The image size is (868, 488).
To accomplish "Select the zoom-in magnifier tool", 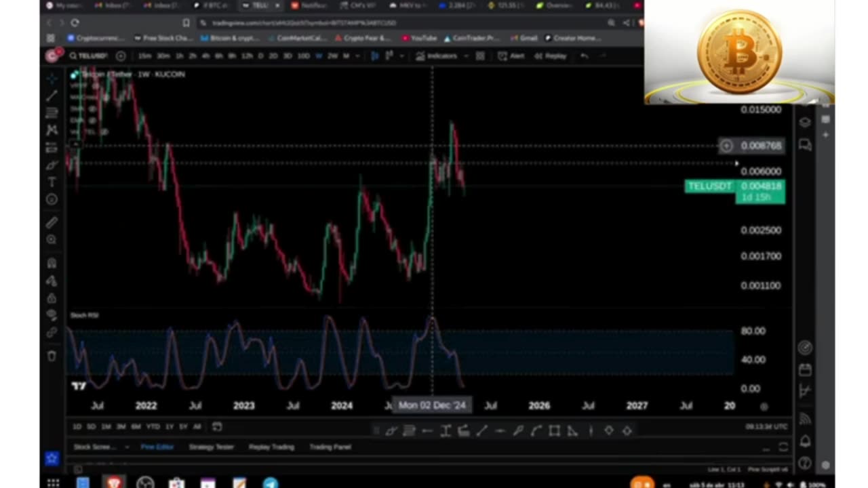I will [52, 239].
